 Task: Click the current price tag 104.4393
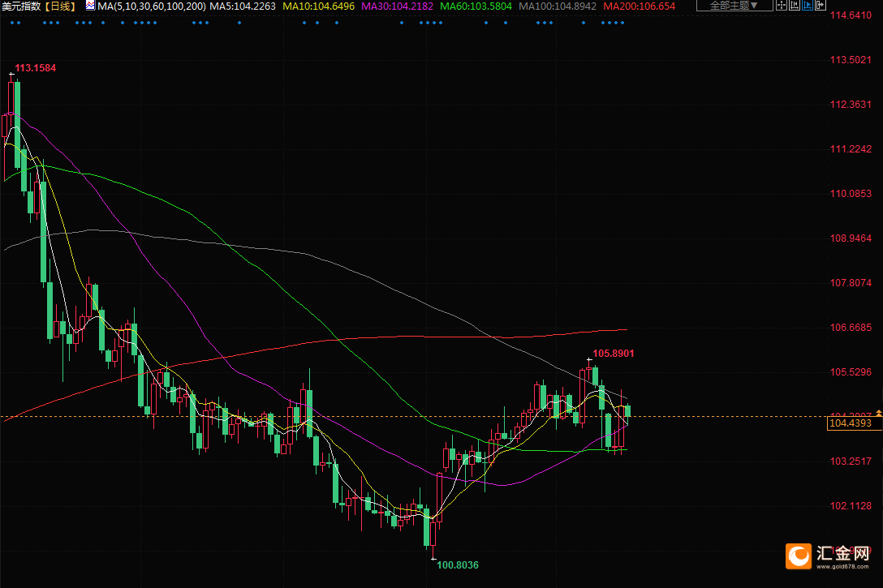point(855,423)
